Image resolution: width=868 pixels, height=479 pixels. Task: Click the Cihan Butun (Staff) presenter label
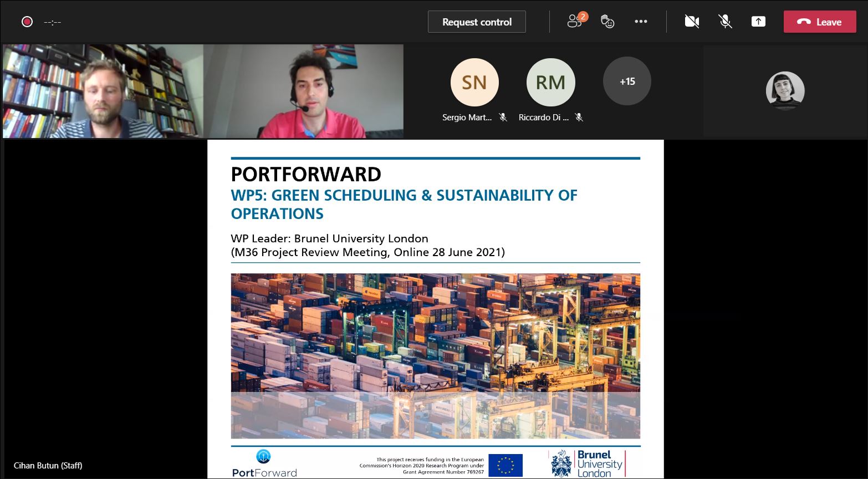click(48, 466)
